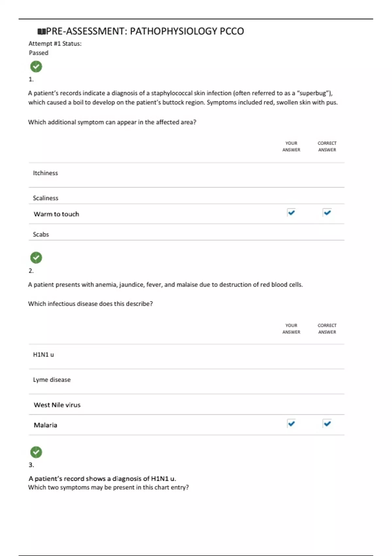
Task: Choose the West Nile virus option
Action: click(x=57, y=405)
